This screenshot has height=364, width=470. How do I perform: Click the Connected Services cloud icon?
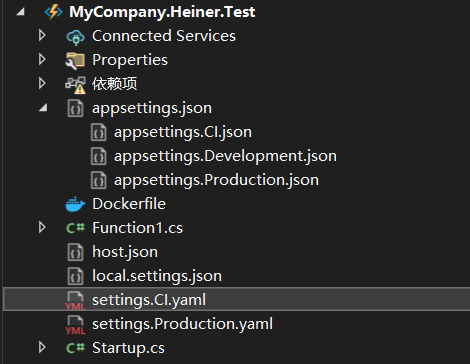(75, 37)
